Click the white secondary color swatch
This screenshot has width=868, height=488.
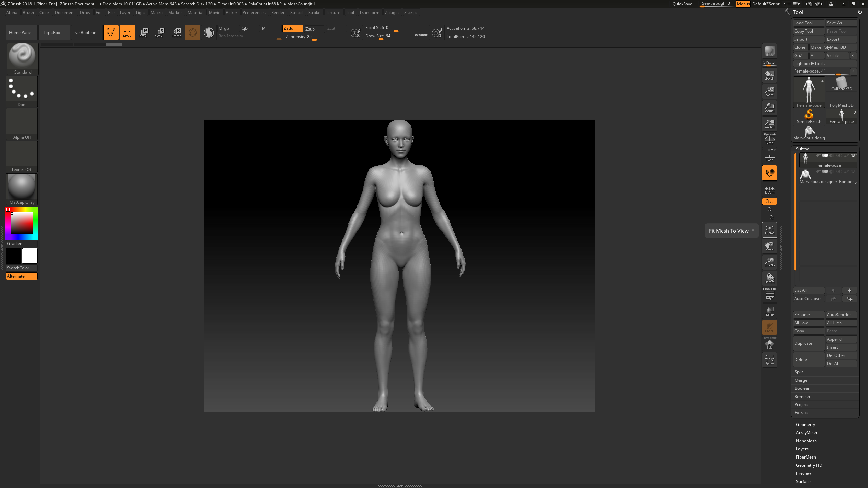30,256
